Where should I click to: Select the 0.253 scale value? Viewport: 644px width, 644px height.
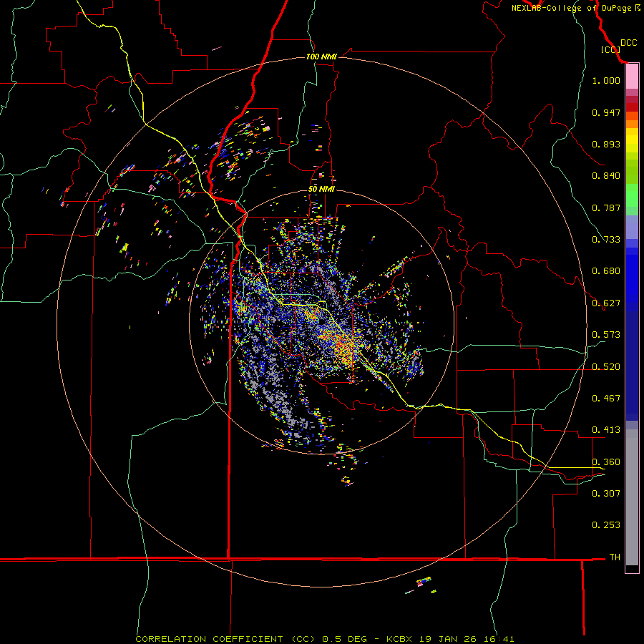pos(606,525)
